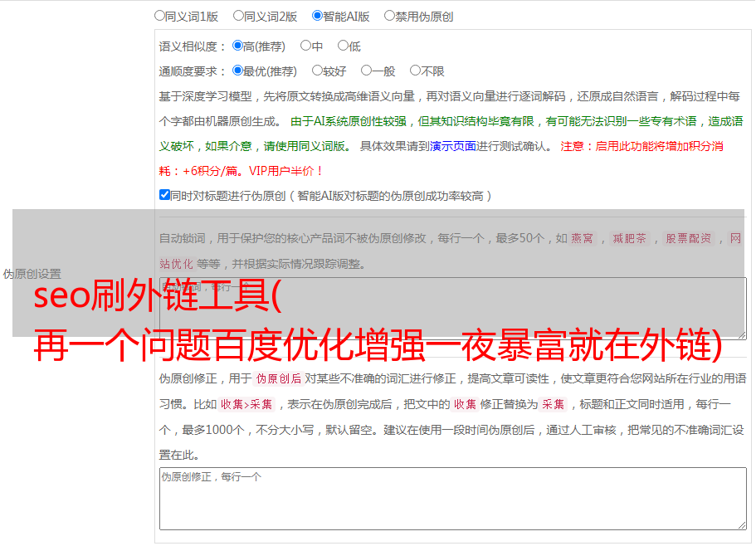Click the red VIP用户半价 notice text

(x=286, y=171)
